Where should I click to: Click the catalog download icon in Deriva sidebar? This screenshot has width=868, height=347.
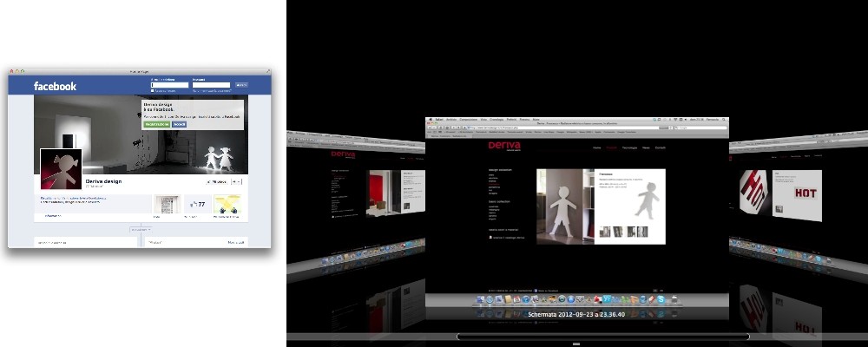pyautogui.click(x=490, y=238)
